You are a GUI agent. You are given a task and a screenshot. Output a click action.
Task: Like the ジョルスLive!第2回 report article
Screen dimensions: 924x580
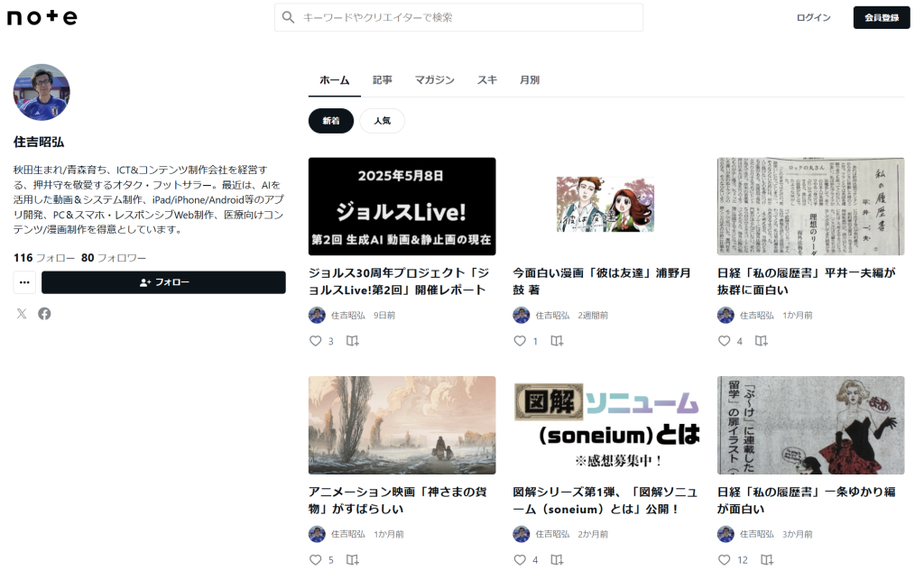316,341
